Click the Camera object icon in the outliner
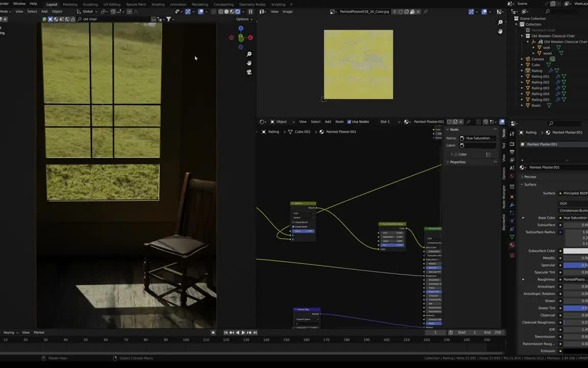The image size is (588, 368). 528,59
